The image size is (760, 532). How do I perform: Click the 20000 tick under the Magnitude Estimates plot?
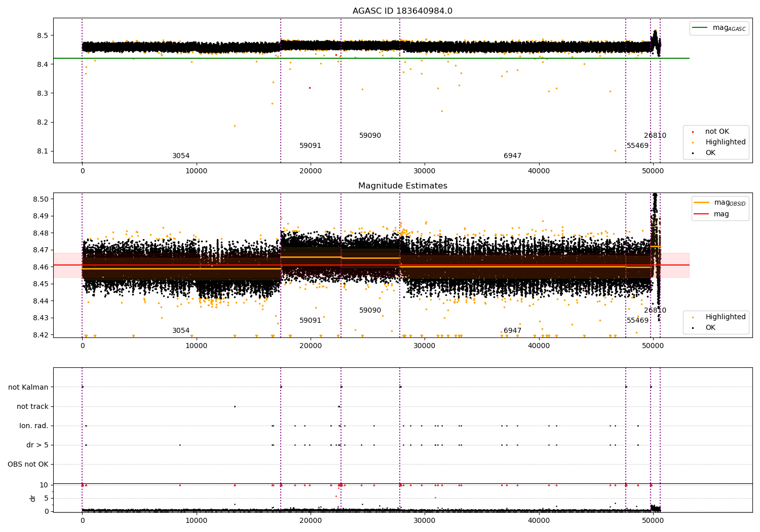310,346
